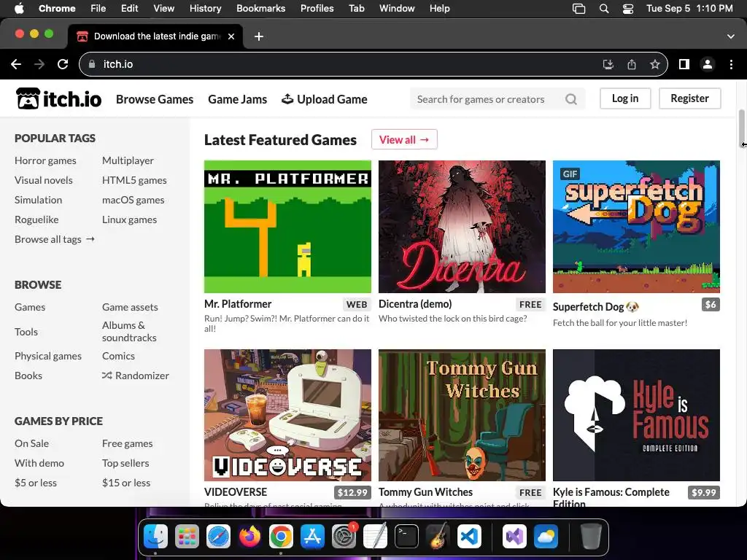Click the address bar URL
Image resolution: width=747 pixels, height=560 pixels.
(118, 64)
